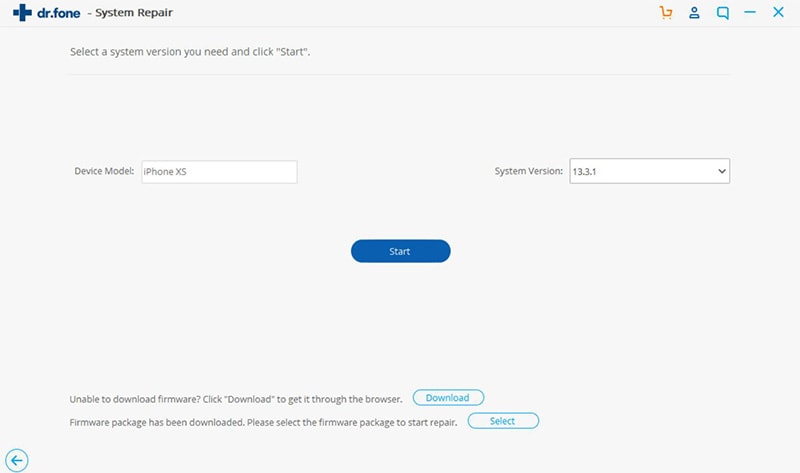Image resolution: width=800 pixels, height=473 pixels.
Task: Go back using the circled arrow icon
Action: click(x=17, y=460)
